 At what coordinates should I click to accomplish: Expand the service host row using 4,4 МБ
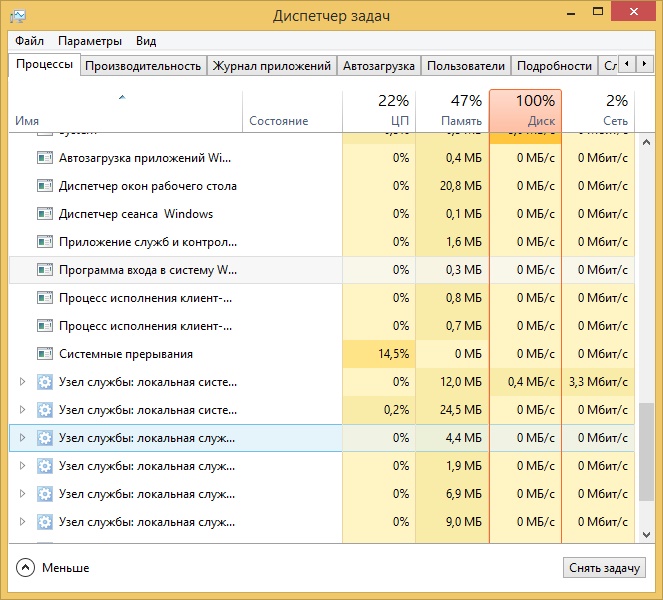click(23, 438)
